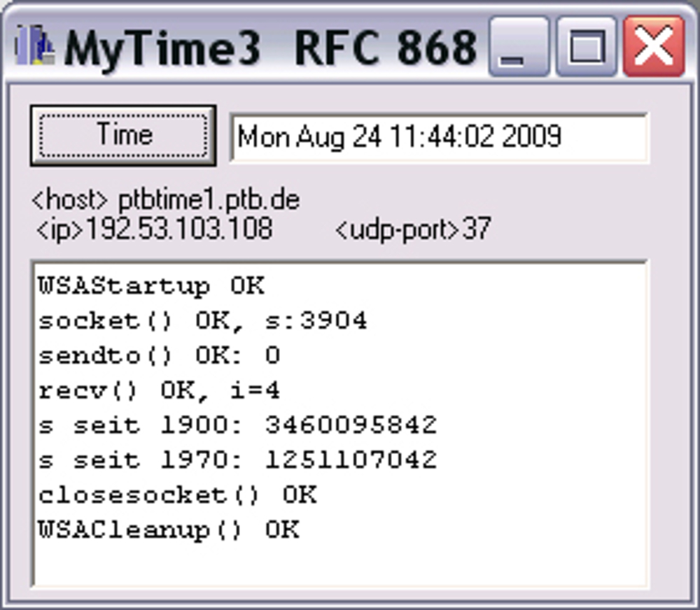
Task: Select the 's seit 1900: 3460095842' line
Action: tap(237, 425)
